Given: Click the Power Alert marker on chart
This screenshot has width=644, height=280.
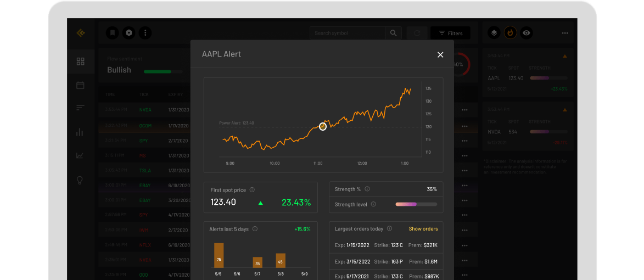Looking at the screenshot, I should (x=323, y=127).
